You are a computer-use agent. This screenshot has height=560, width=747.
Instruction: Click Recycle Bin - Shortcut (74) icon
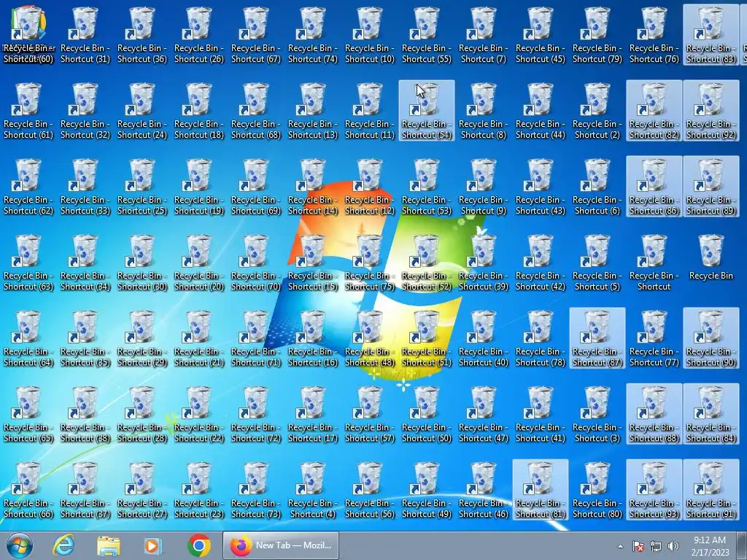[313, 35]
